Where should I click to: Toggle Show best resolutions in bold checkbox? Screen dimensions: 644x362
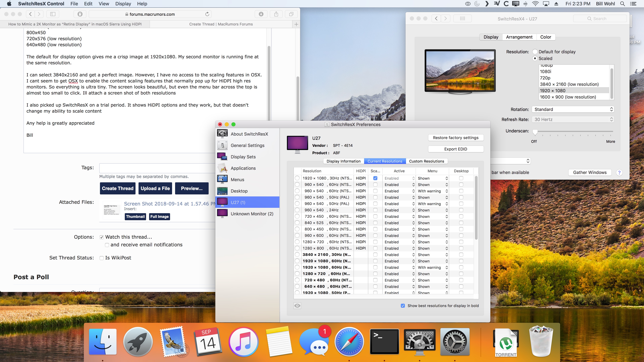[x=403, y=306]
